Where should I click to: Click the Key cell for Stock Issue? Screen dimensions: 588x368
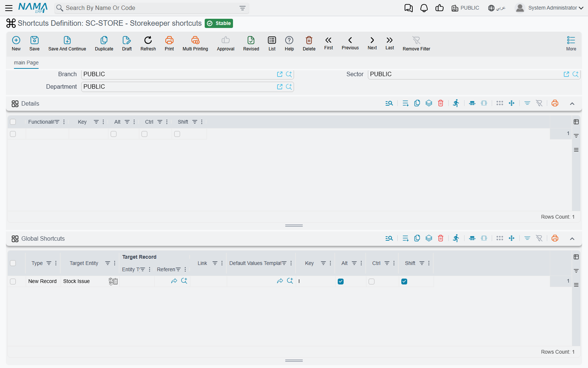click(x=315, y=282)
